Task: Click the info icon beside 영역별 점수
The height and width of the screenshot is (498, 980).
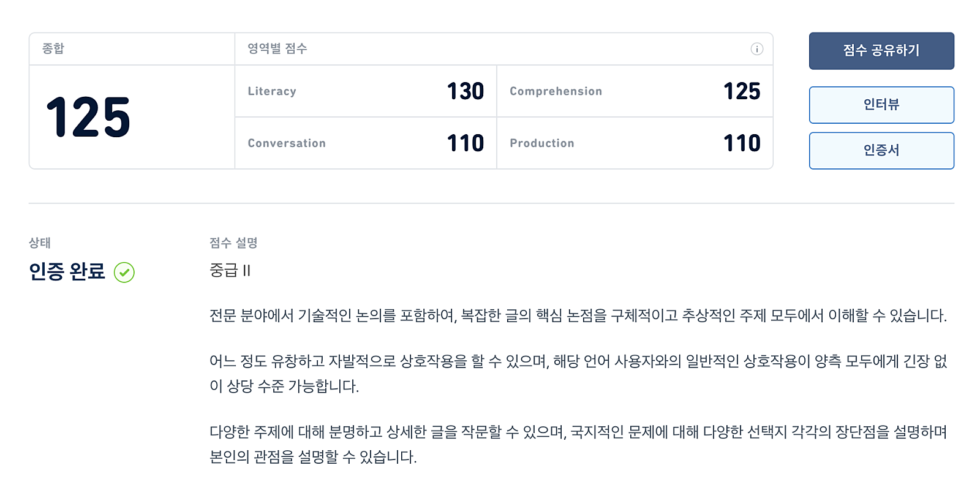Action: [x=756, y=49]
